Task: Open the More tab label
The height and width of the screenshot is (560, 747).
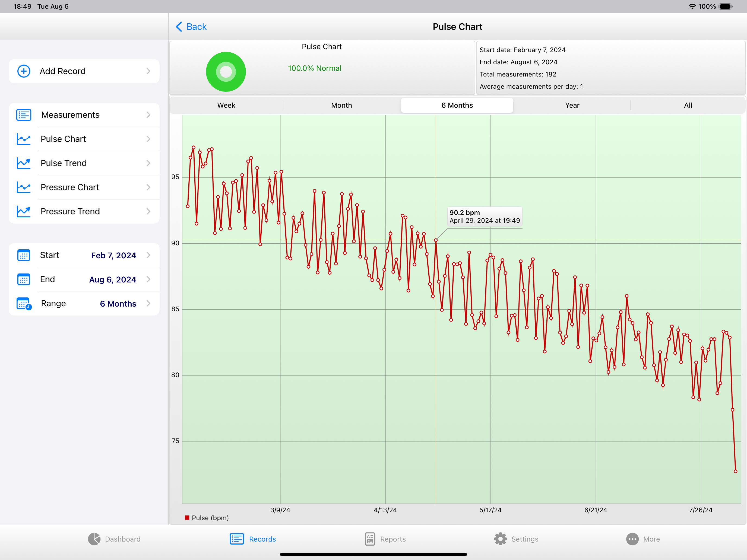Action: 651,539
